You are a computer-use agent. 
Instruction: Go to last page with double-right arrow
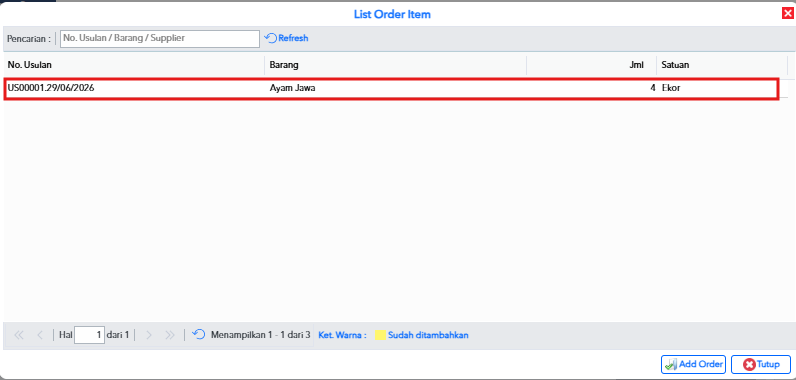coord(170,335)
